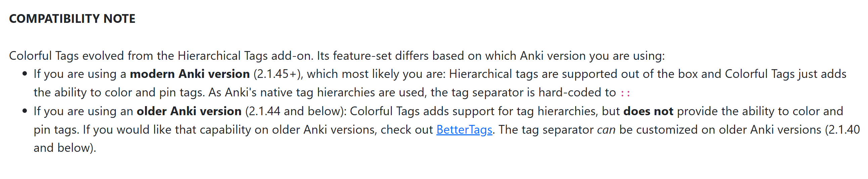Select the bold "modern Anki version" text
This screenshot has width=868, height=179.
[190, 74]
